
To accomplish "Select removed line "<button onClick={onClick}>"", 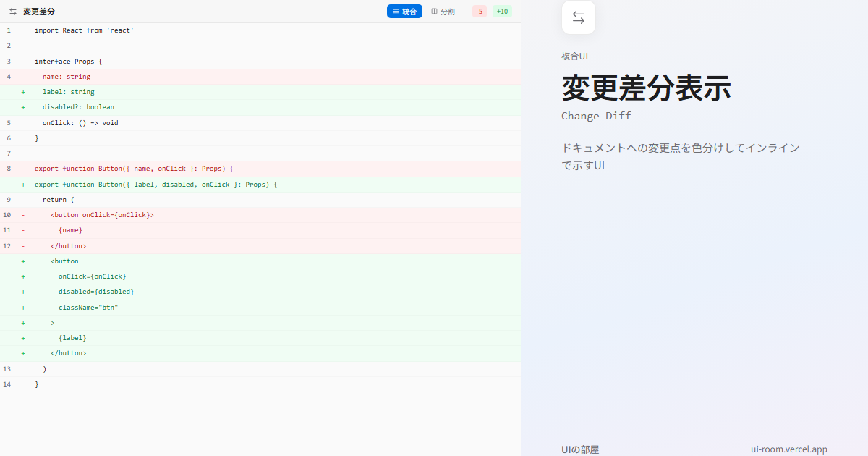I will click(260, 215).
